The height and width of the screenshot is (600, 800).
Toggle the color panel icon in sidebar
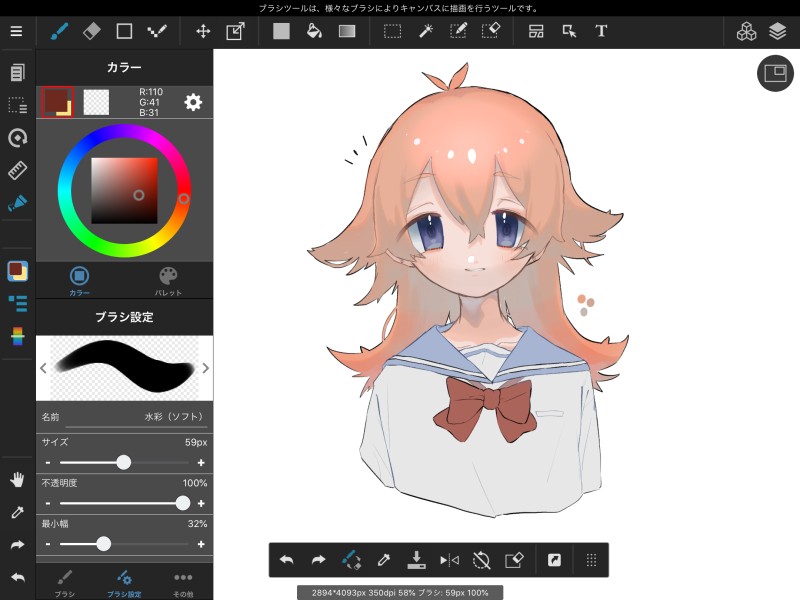tap(17, 271)
